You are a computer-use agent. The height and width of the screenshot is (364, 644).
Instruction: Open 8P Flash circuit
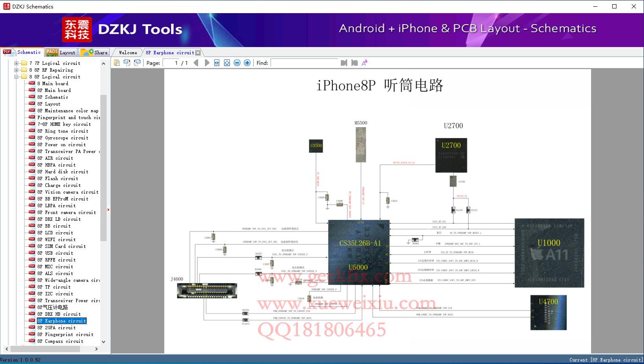58,178
